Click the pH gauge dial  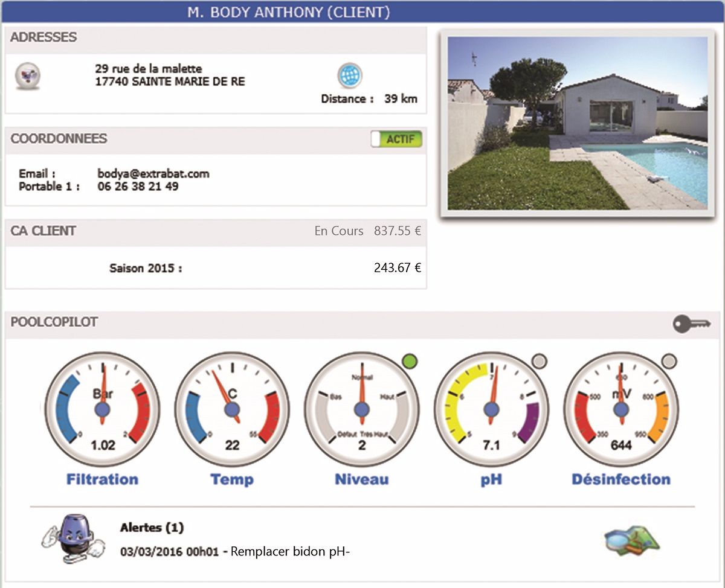click(491, 410)
